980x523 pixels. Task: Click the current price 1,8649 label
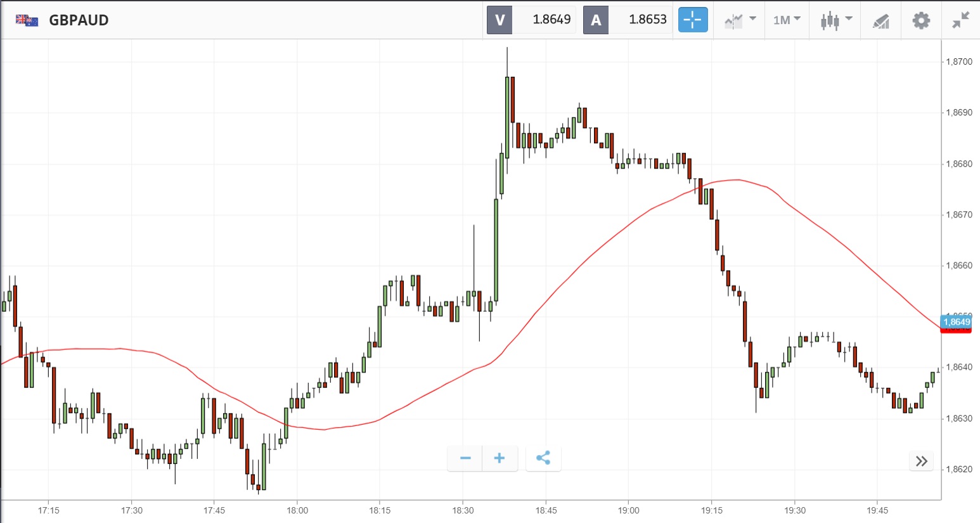tap(956, 322)
